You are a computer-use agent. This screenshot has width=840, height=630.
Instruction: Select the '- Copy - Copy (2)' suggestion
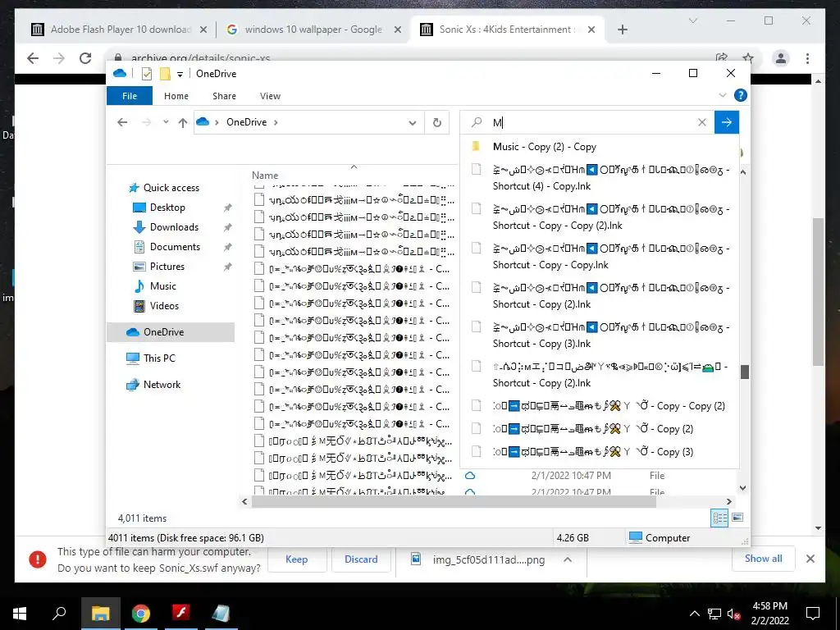600,406
